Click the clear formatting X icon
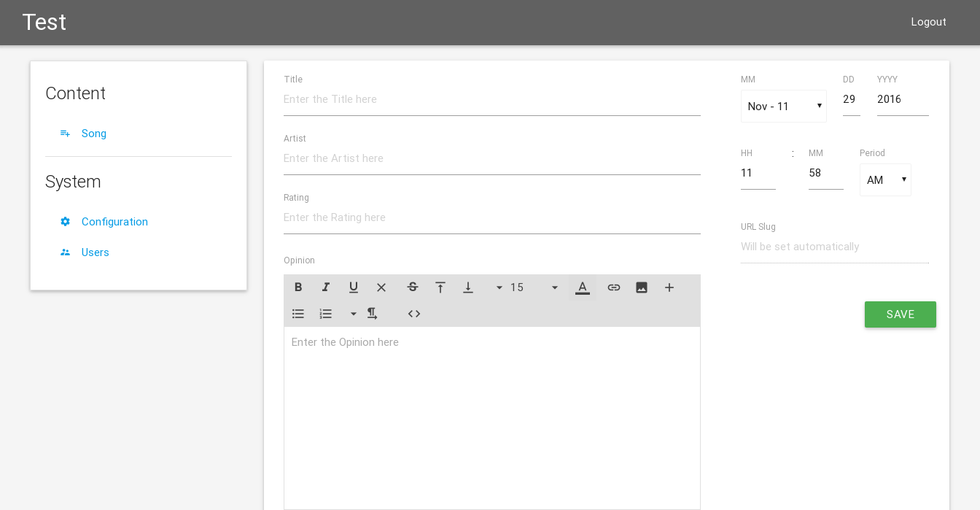 [x=381, y=287]
